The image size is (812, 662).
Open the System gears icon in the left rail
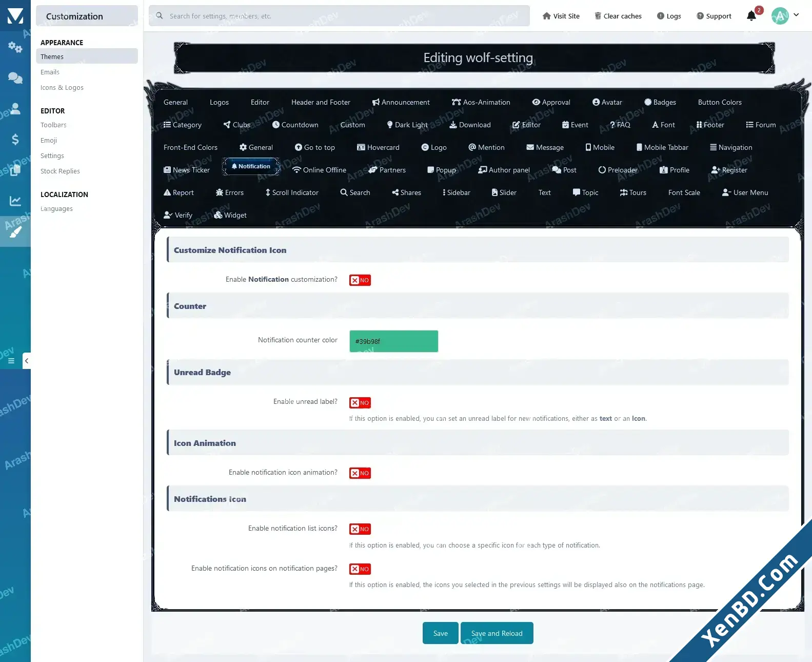[15, 47]
